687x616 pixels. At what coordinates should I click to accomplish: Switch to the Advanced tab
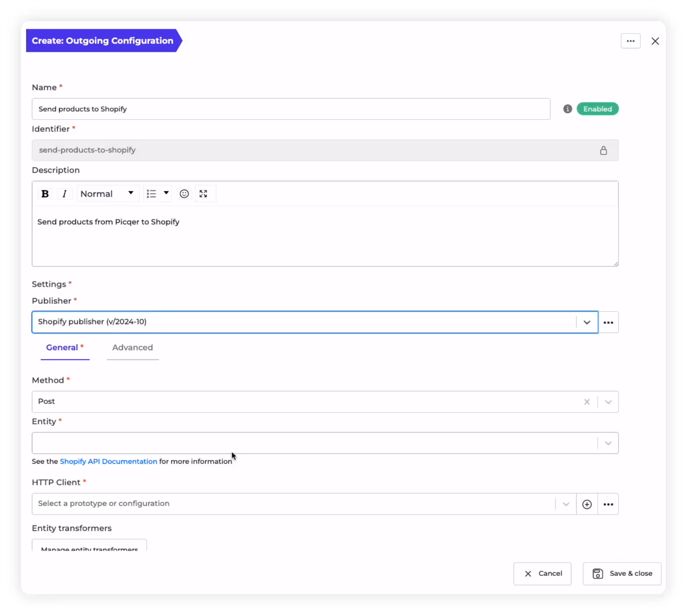coord(133,348)
